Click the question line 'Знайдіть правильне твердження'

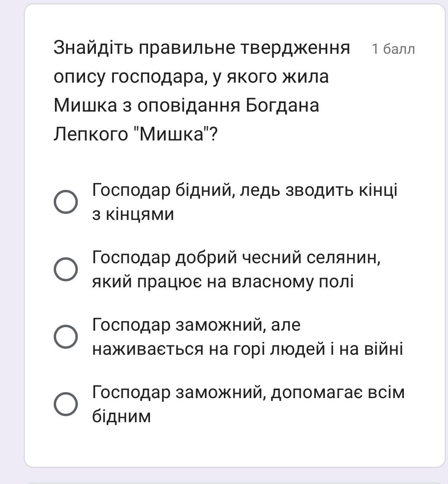tap(202, 48)
